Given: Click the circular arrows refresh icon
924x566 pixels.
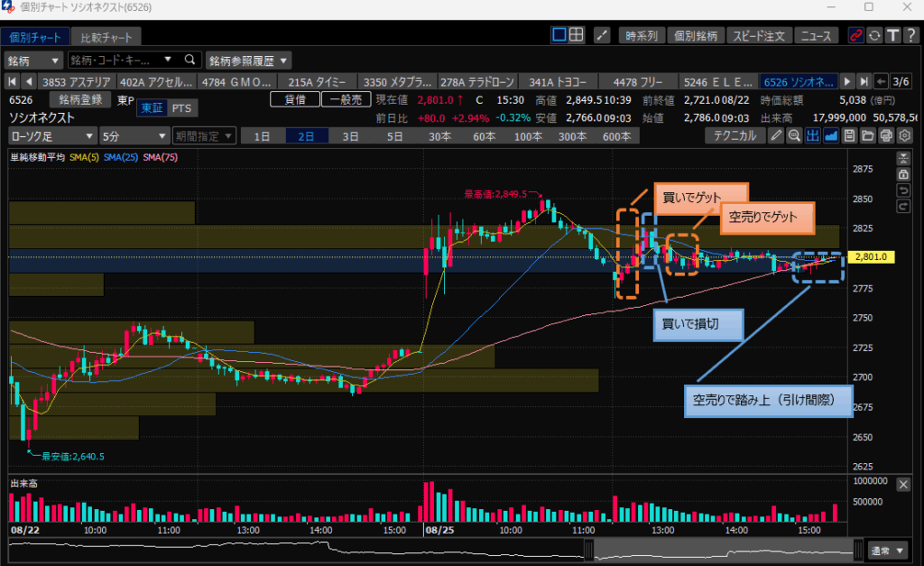Looking at the screenshot, I should [x=874, y=35].
